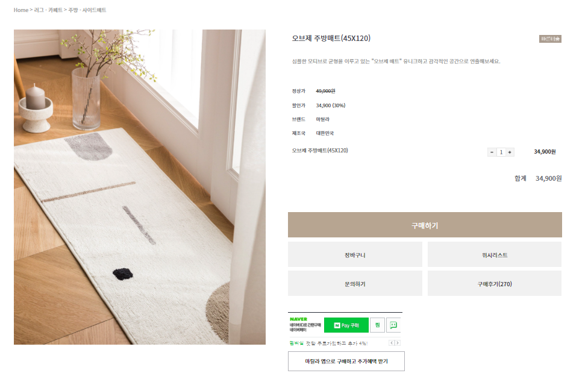Open the 문의하기 inquiry button

click(355, 283)
